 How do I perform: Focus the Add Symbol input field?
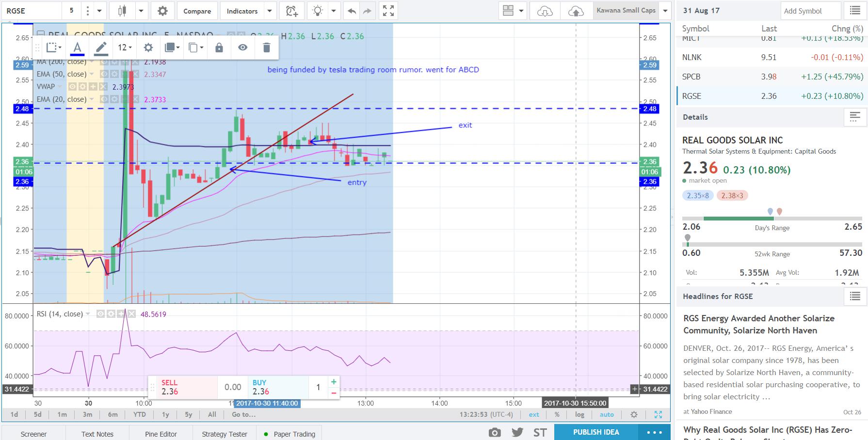point(811,11)
